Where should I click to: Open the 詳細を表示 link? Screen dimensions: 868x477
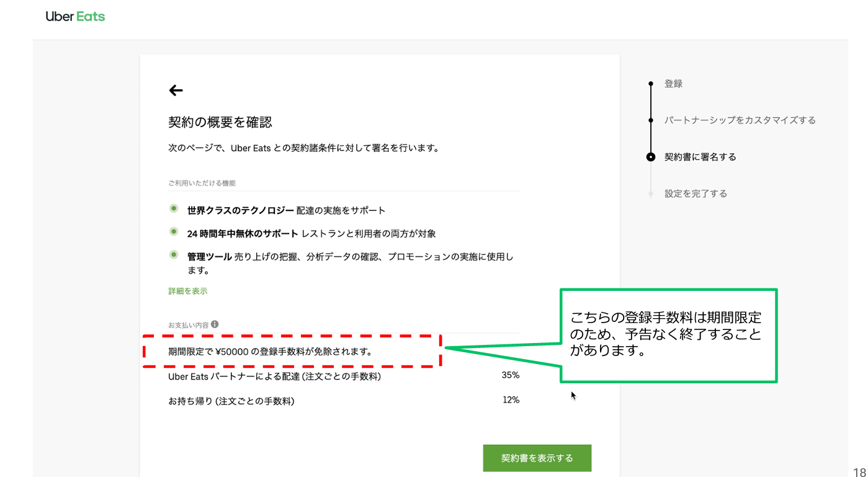[188, 291]
